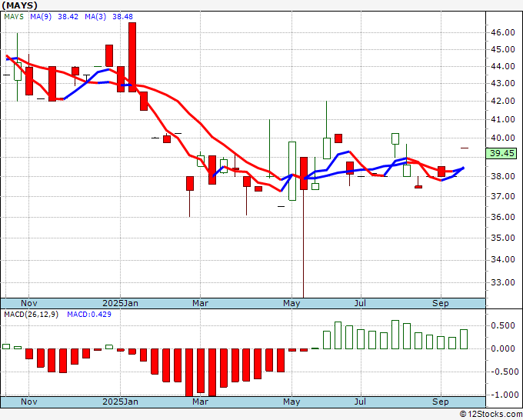The image size is (523, 420).
Task: Click the MA(9) value 38.42
Action: click(68, 17)
